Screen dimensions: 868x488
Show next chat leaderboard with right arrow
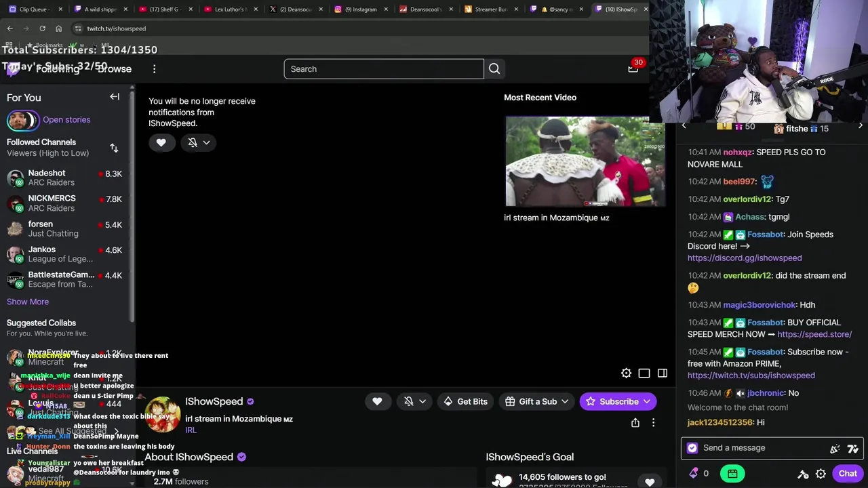[861, 125]
